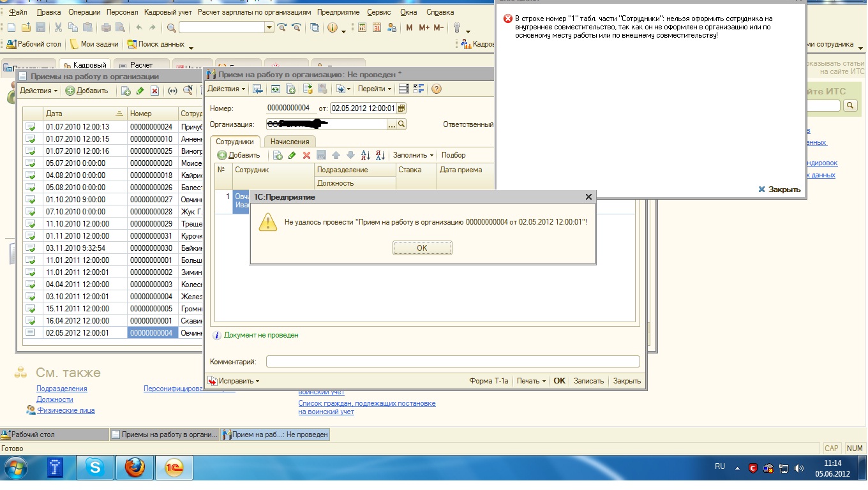Click Добавить in the list window toolbar
The height and width of the screenshot is (490, 868).
[x=87, y=91]
